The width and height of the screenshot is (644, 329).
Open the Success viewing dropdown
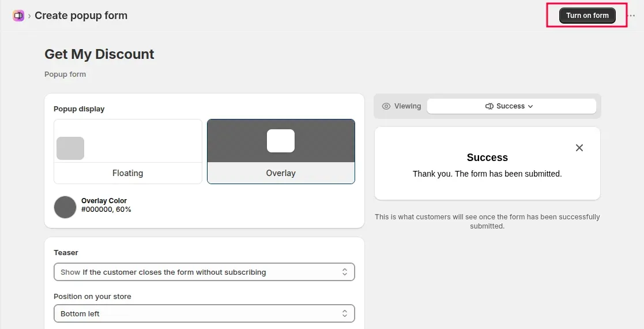click(x=511, y=106)
